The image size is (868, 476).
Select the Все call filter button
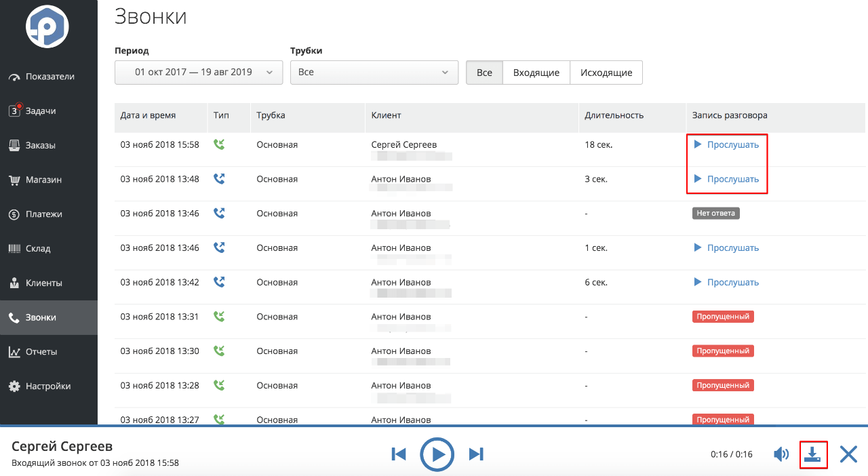484,73
